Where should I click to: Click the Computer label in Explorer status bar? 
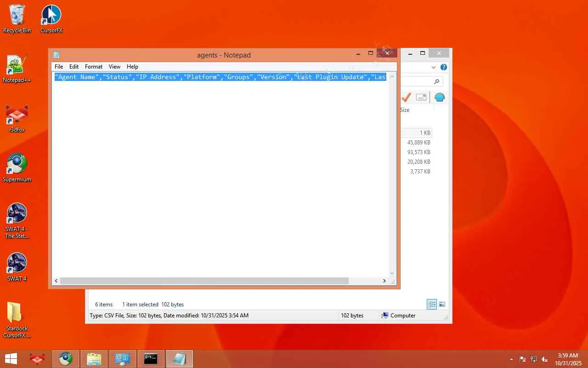tap(403, 316)
